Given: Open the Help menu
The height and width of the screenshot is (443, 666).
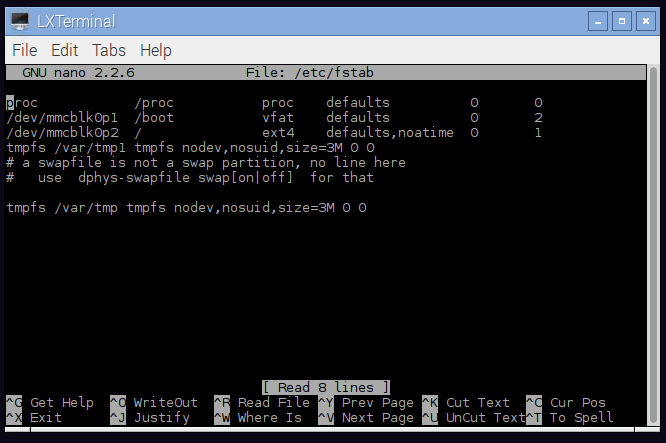Looking at the screenshot, I should [156, 50].
